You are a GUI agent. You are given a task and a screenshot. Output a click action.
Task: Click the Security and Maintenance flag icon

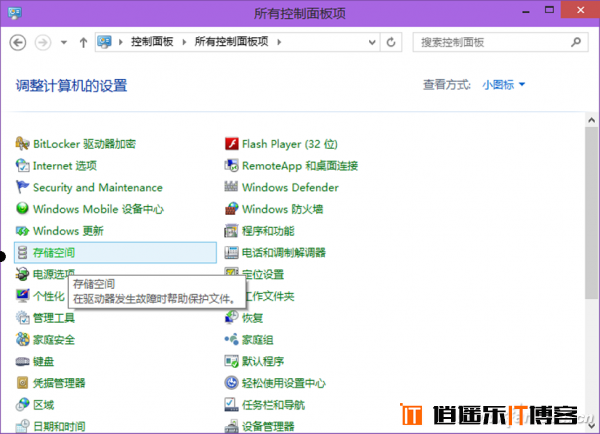coord(22,188)
